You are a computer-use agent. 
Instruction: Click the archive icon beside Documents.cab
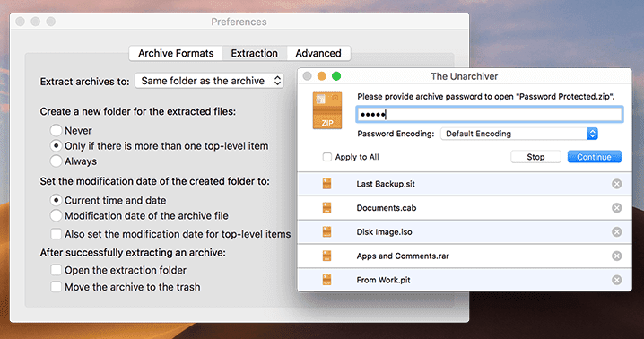326,208
